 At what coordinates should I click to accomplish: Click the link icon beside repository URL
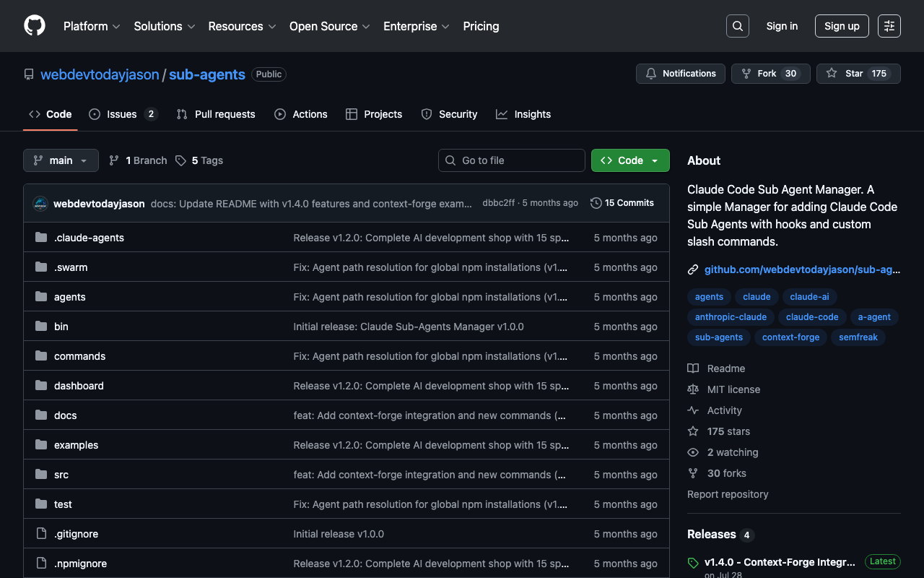[693, 269]
